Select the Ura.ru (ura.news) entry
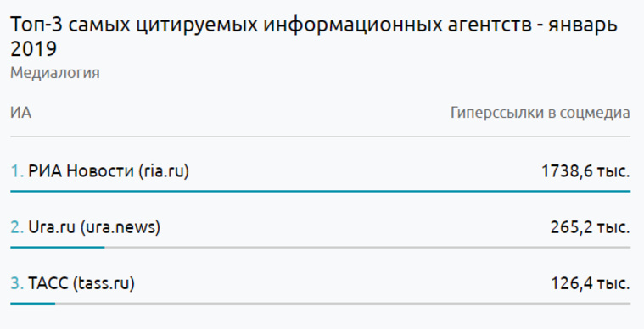This screenshot has height=329, width=644. [x=94, y=227]
